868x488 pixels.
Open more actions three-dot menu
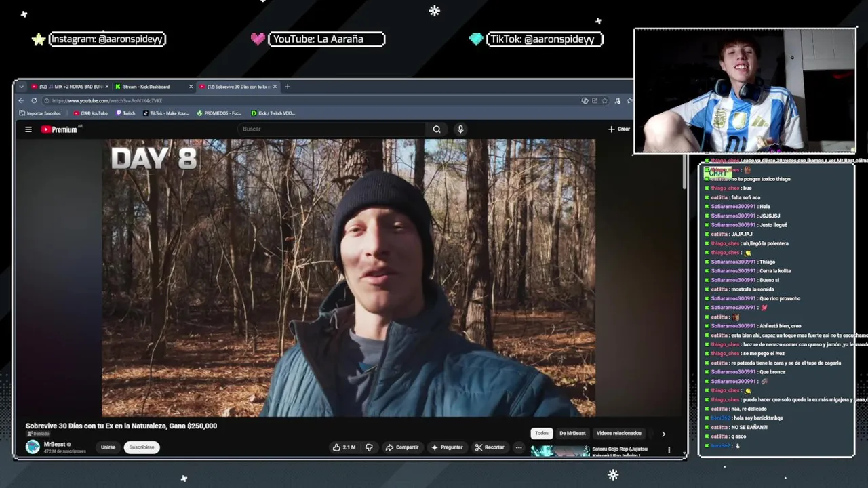[519, 447]
